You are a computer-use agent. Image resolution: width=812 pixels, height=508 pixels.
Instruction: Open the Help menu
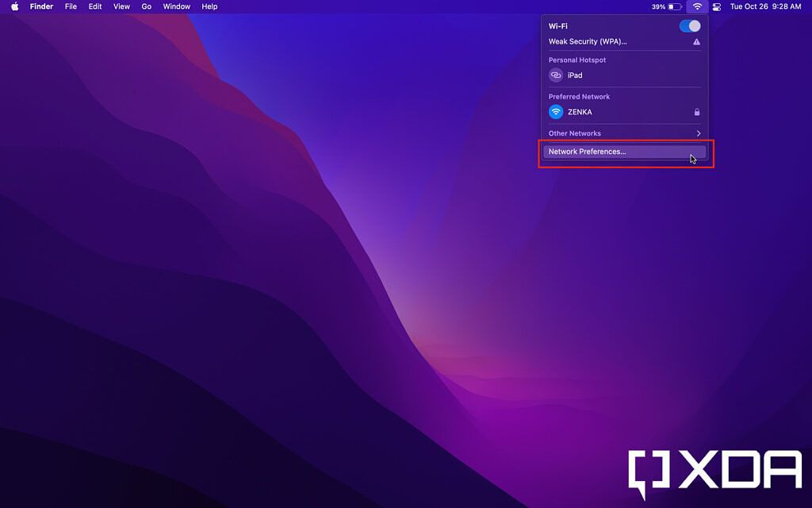click(x=209, y=6)
